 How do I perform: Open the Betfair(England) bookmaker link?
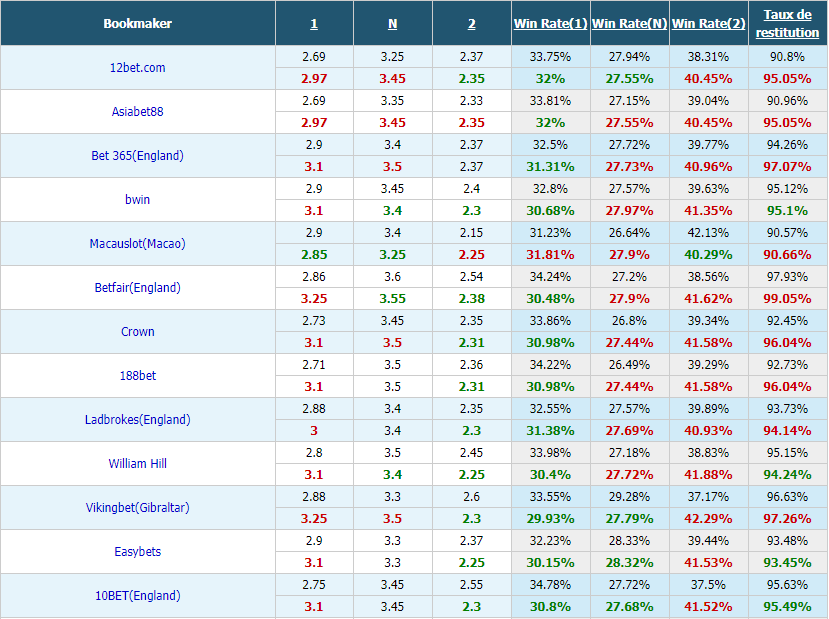[137, 288]
